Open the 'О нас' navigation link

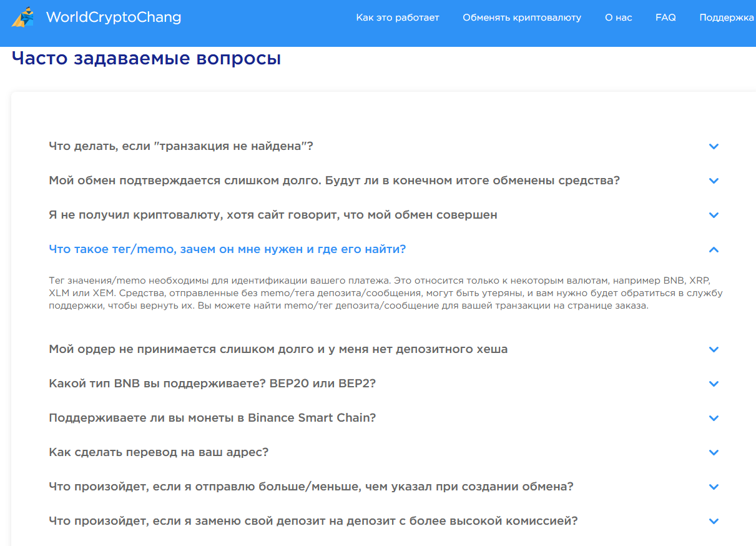[618, 17]
